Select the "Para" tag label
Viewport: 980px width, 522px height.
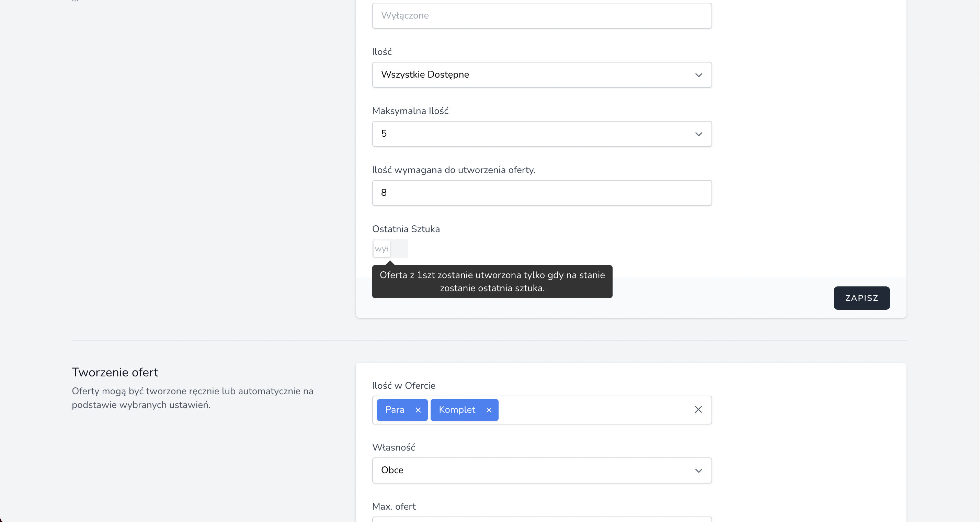395,410
